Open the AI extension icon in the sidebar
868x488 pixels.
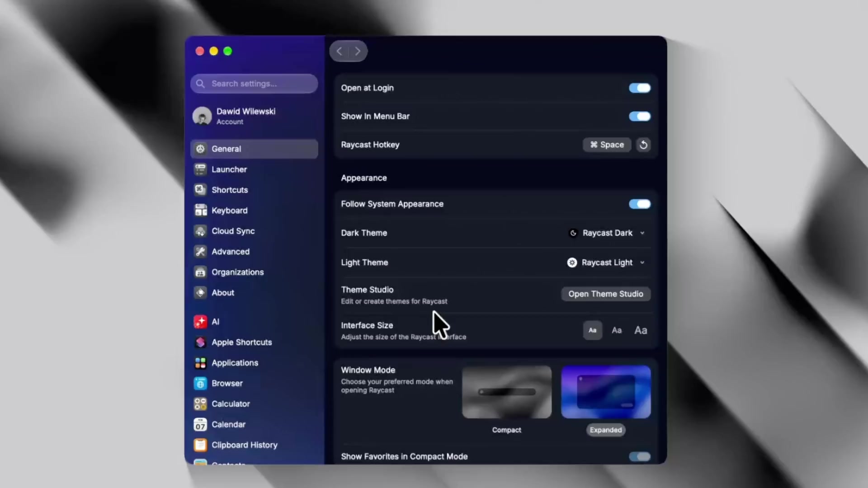pos(200,322)
